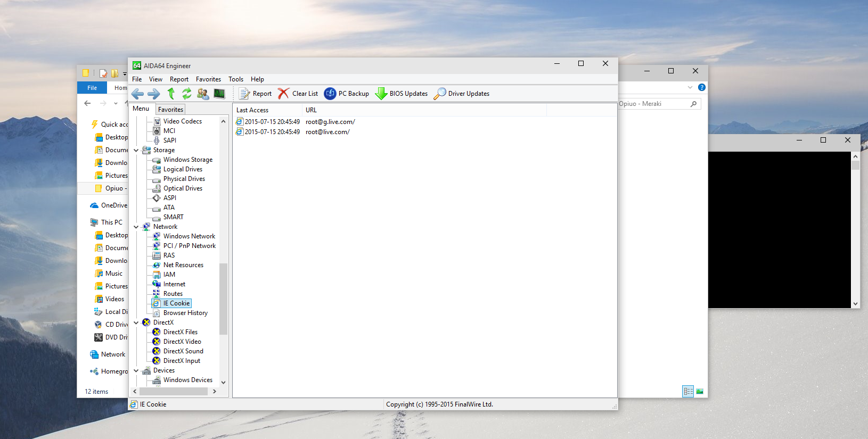
Task: Open the Tools menu
Action: pos(236,79)
